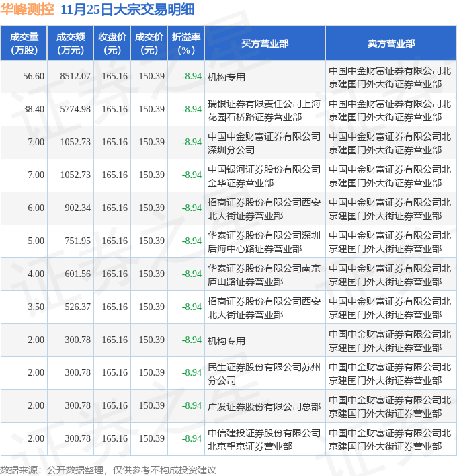Click the 收盘价(元) column header
The height and width of the screenshot is (476, 457).
(112, 43)
